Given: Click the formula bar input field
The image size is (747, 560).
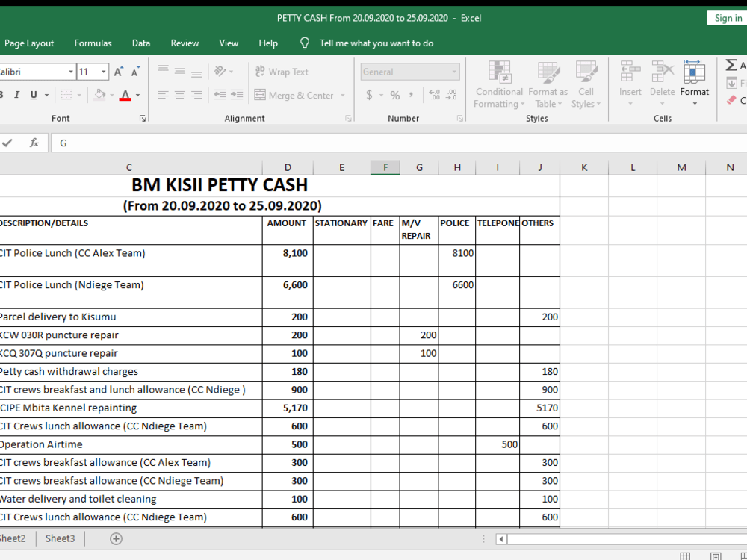Looking at the screenshot, I should coord(399,143).
